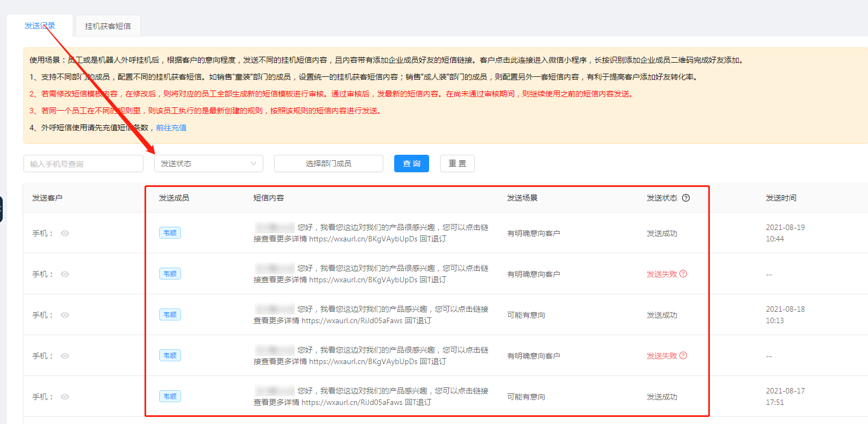Open the 选择部门成员 selector
Viewport: 868px width, 424px height.
pyautogui.click(x=329, y=163)
